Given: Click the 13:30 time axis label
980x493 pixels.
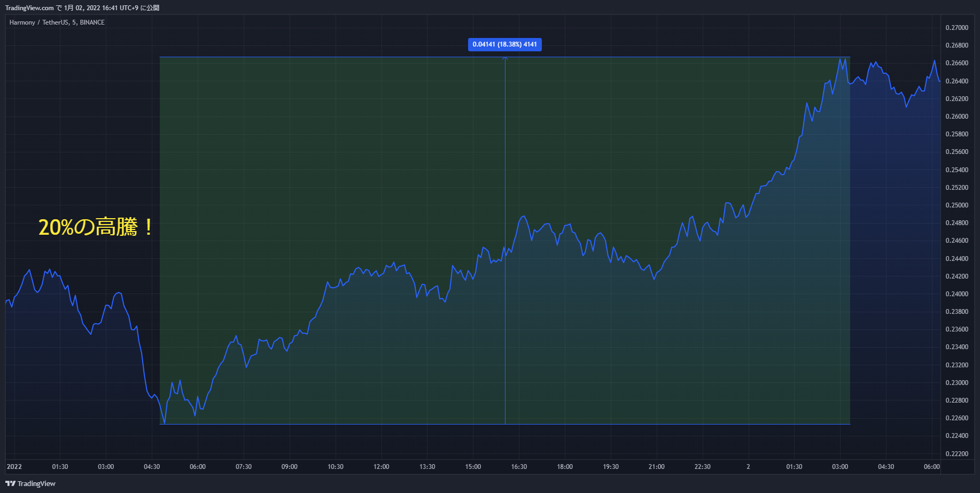Looking at the screenshot, I should click(427, 467).
